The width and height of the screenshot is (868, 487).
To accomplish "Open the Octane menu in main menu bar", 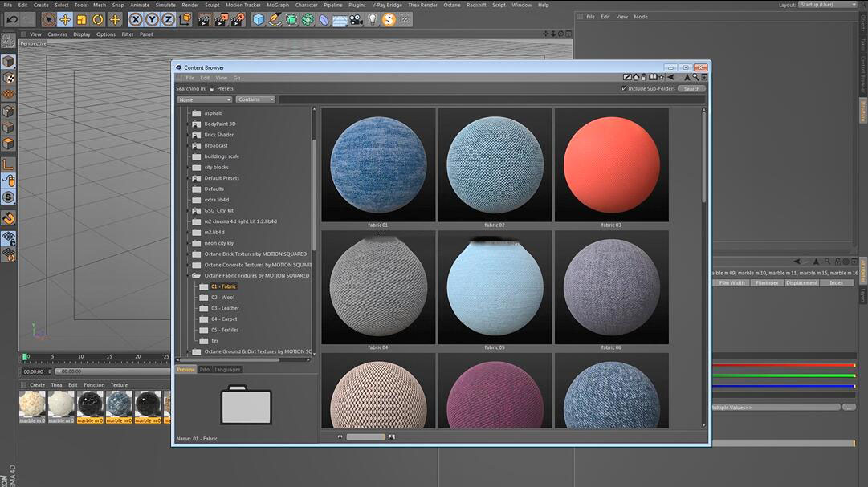I will click(452, 5).
